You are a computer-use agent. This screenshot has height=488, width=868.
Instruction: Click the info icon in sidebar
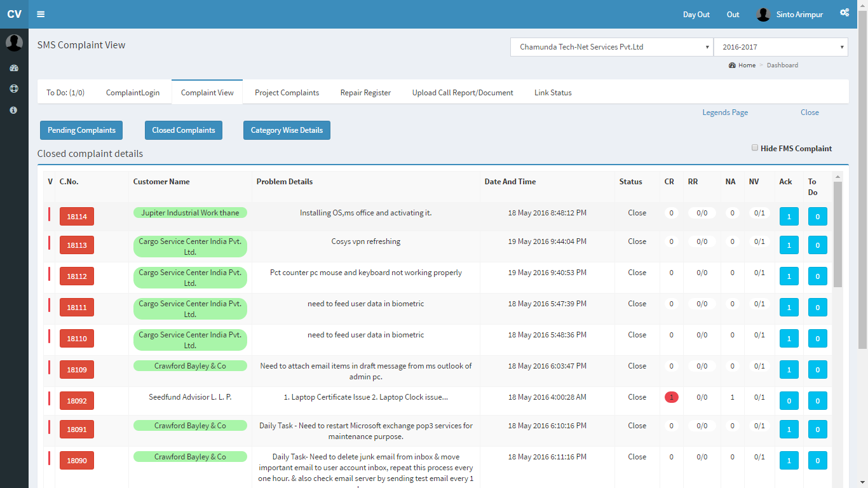(14, 110)
